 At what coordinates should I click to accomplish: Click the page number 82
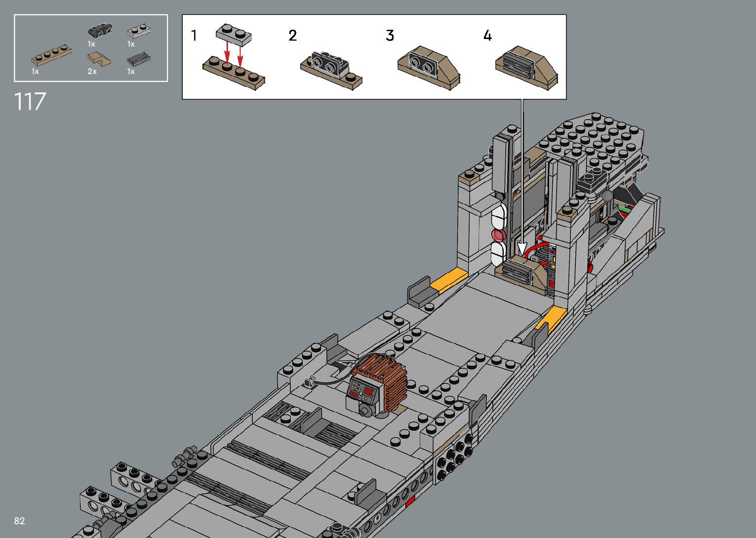click(19, 521)
